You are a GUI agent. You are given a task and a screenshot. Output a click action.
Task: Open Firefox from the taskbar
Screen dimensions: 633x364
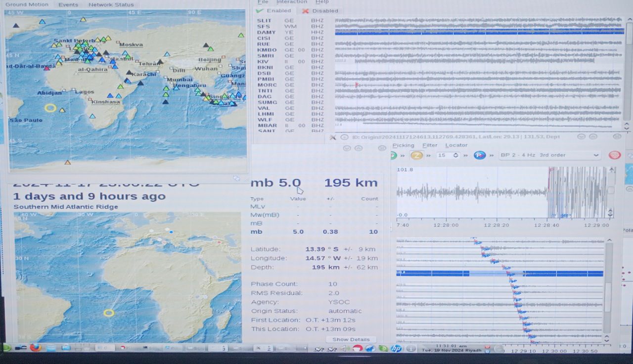pyautogui.click(x=35, y=348)
